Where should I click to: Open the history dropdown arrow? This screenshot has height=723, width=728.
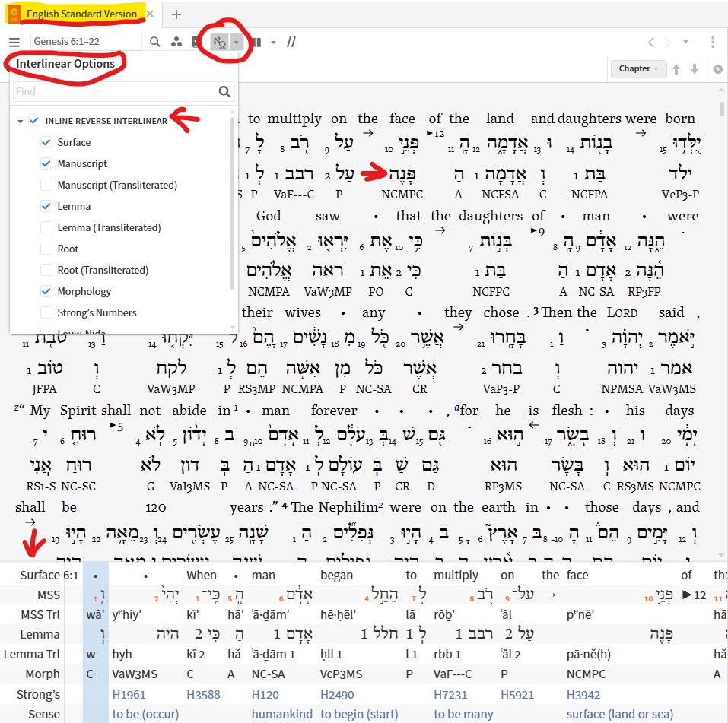click(685, 43)
